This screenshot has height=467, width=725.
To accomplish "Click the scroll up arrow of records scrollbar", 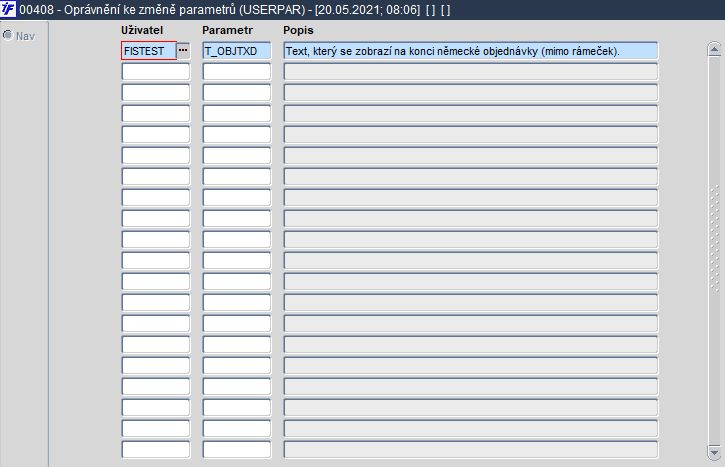I will [714, 49].
